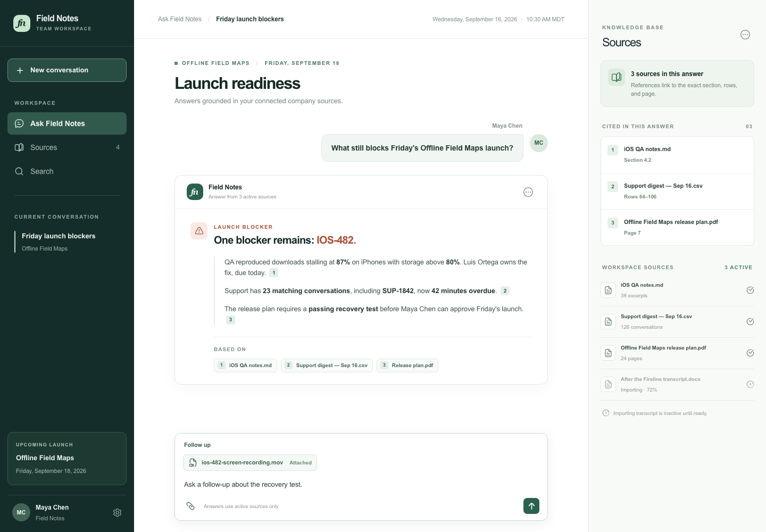Click the document icon for workspace iOS QA notes.md

coord(609,290)
